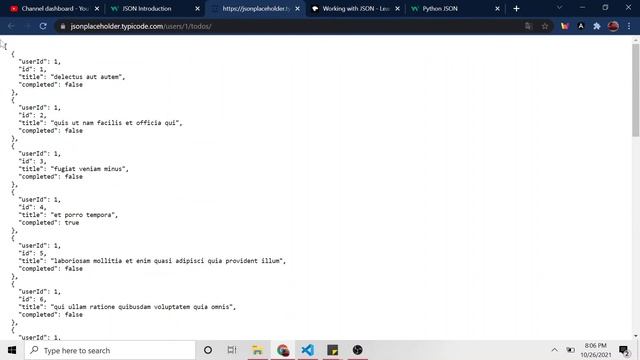Open the OBS icon on taskbar

357,350
